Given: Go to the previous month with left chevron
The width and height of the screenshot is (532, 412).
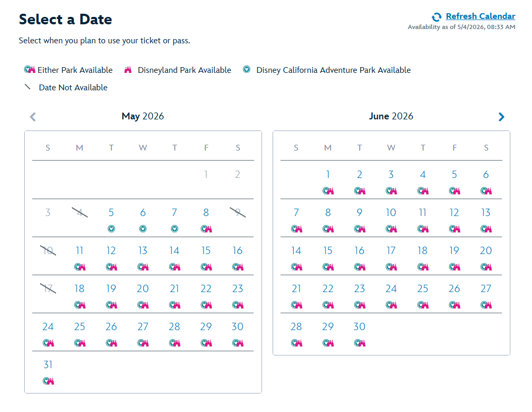Looking at the screenshot, I should (33, 117).
